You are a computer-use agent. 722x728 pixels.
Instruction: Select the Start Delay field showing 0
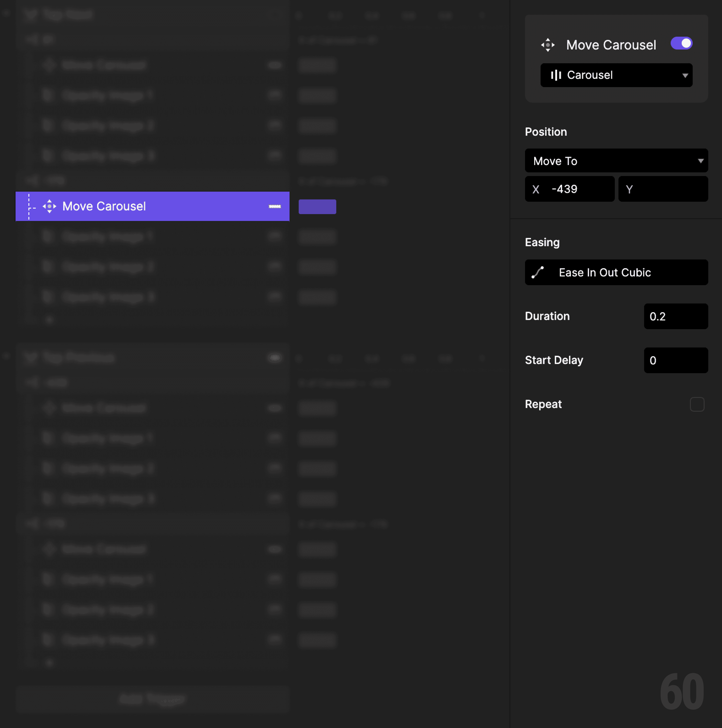(676, 360)
